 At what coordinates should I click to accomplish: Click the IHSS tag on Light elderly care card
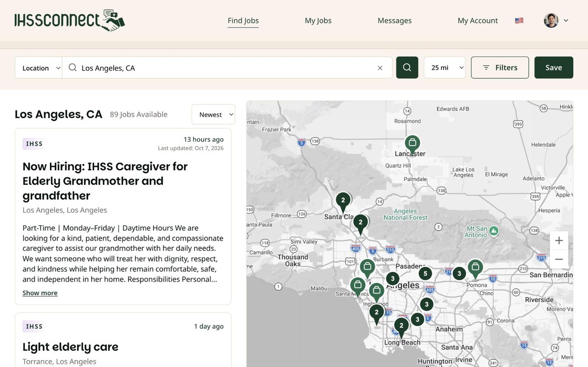pos(34,326)
